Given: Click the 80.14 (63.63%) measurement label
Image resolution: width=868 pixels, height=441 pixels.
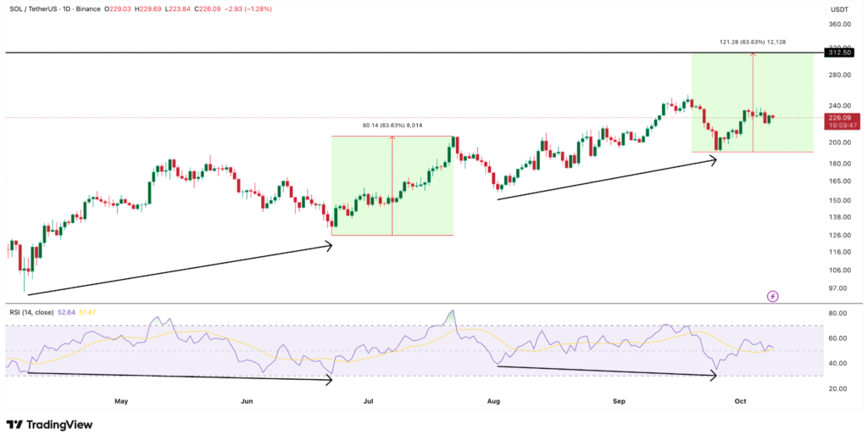Looking at the screenshot, I should pyautogui.click(x=392, y=126).
